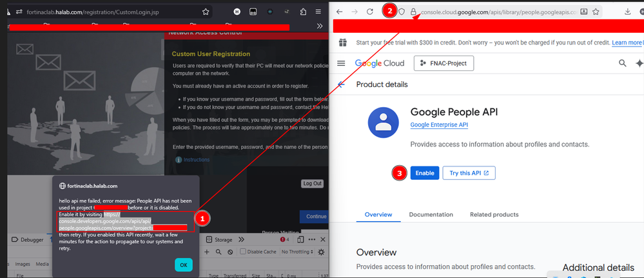Open the downloads arrow icon in right browser
Screen dimensions: 644x278
(628, 12)
